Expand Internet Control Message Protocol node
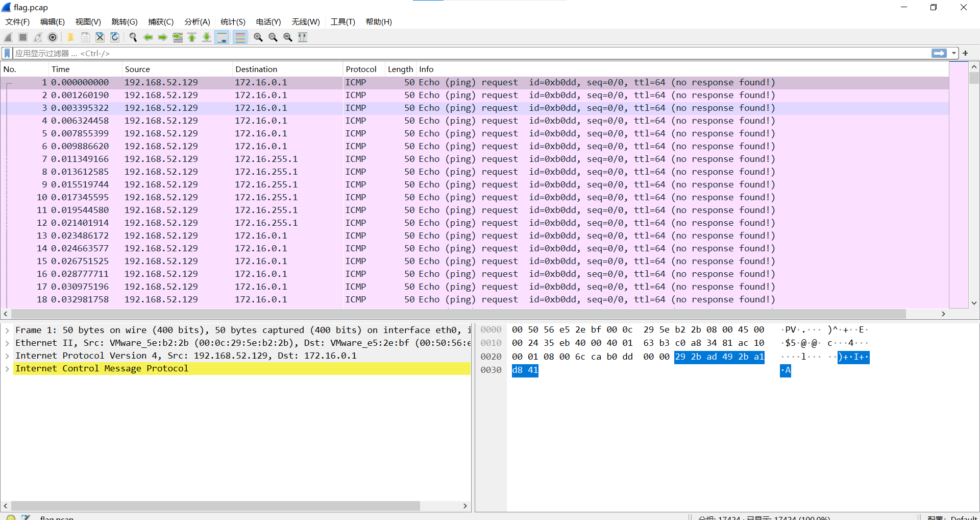Image resolution: width=980 pixels, height=520 pixels. tap(7, 369)
